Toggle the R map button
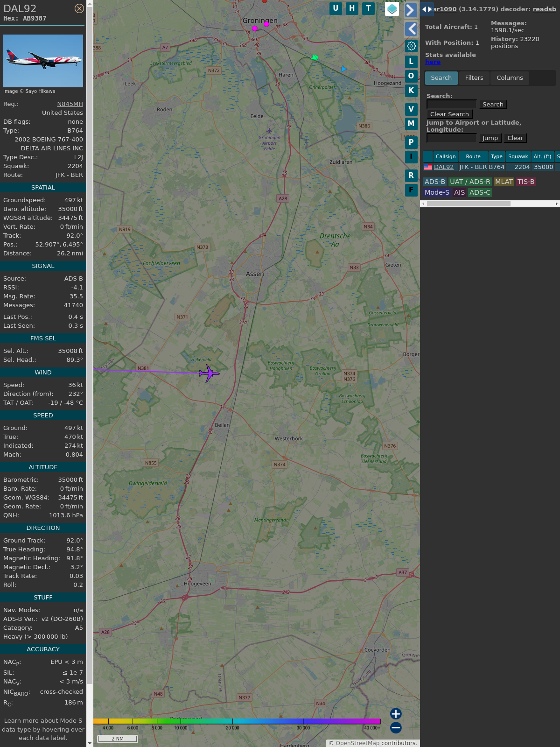 [411, 176]
